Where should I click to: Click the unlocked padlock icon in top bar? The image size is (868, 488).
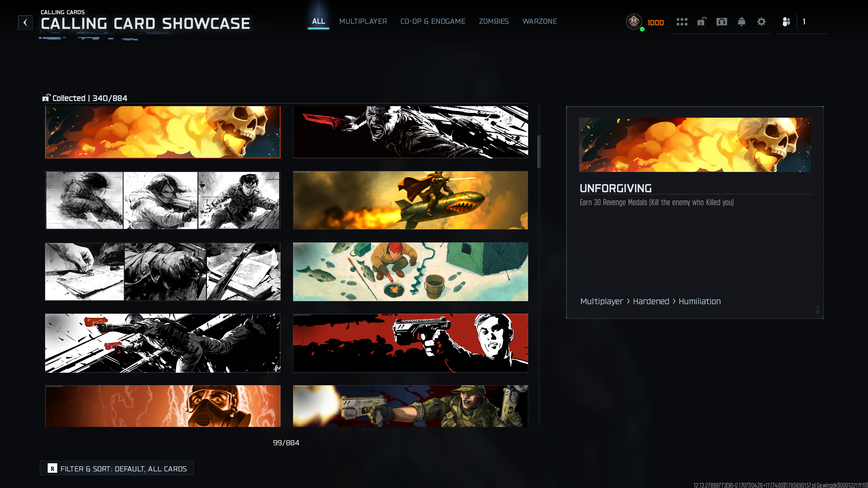[x=702, y=22]
